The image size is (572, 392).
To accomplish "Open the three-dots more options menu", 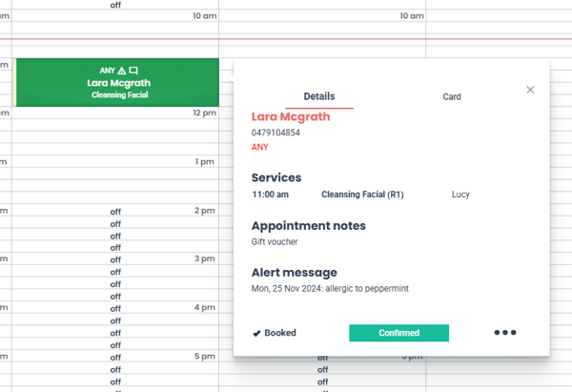I will 505,333.
